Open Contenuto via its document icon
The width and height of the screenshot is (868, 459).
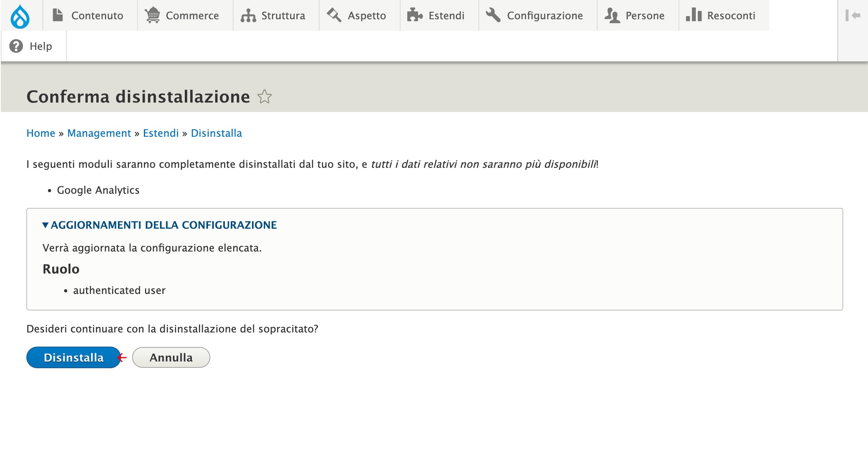pyautogui.click(x=58, y=15)
